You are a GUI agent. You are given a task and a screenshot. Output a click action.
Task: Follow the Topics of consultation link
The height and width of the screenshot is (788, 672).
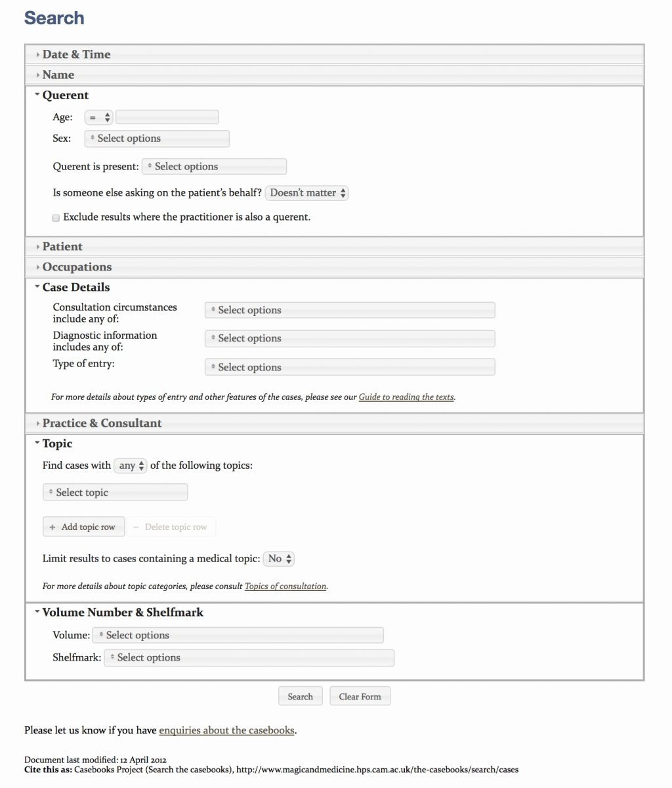click(x=285, y=586)
